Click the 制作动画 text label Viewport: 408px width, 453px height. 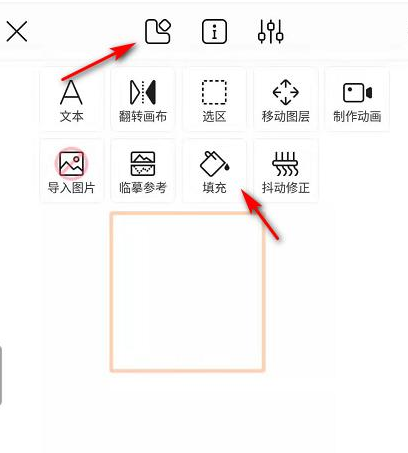click(x=357, y=116)
